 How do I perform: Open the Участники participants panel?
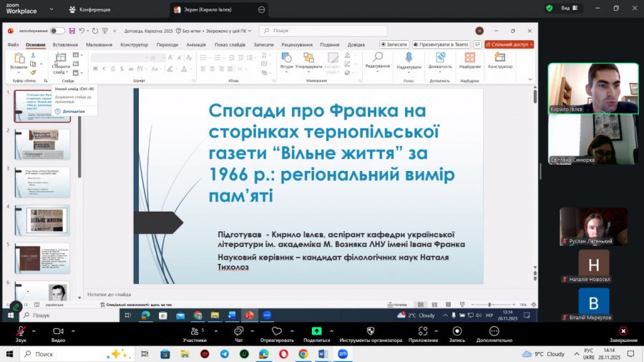click(x=194, y=331)
